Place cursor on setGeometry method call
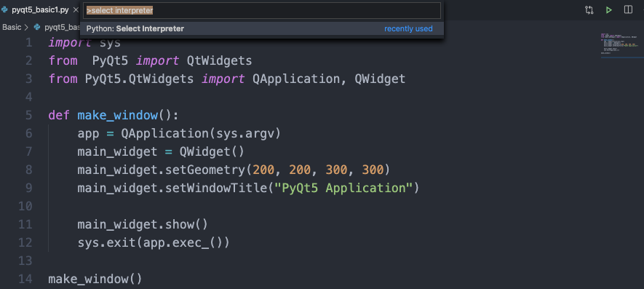Screen dimensions: 644x289 (205, 170)
